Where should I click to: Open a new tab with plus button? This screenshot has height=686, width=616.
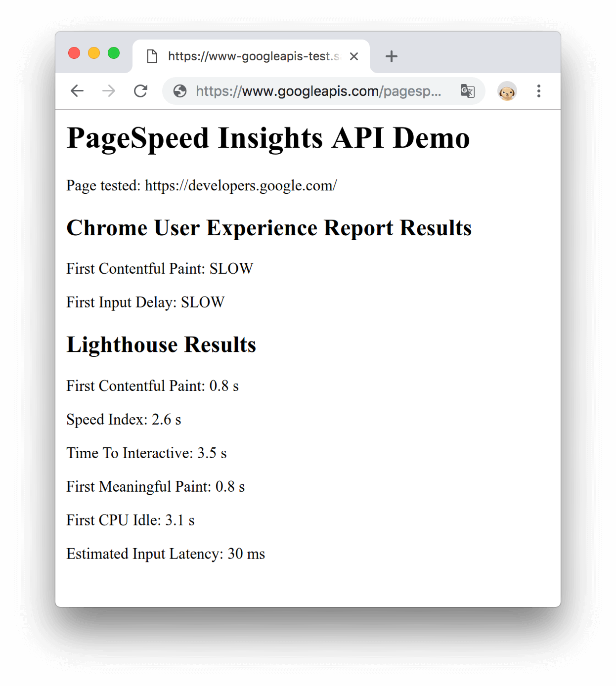pyautogui.click(x=391, y=56)
